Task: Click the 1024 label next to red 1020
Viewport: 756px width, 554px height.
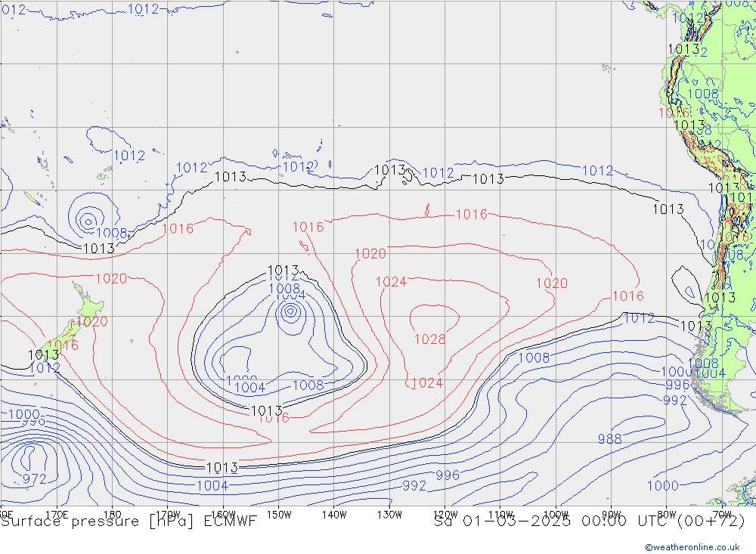Action: pos(391,282)
